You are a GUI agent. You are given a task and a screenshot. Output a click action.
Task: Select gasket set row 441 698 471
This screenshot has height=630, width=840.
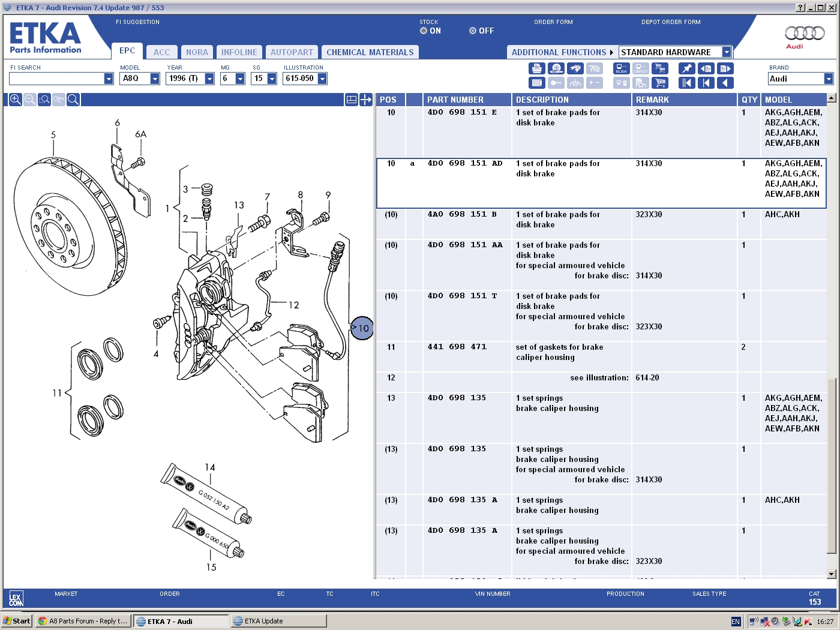[x=601, y=357]
